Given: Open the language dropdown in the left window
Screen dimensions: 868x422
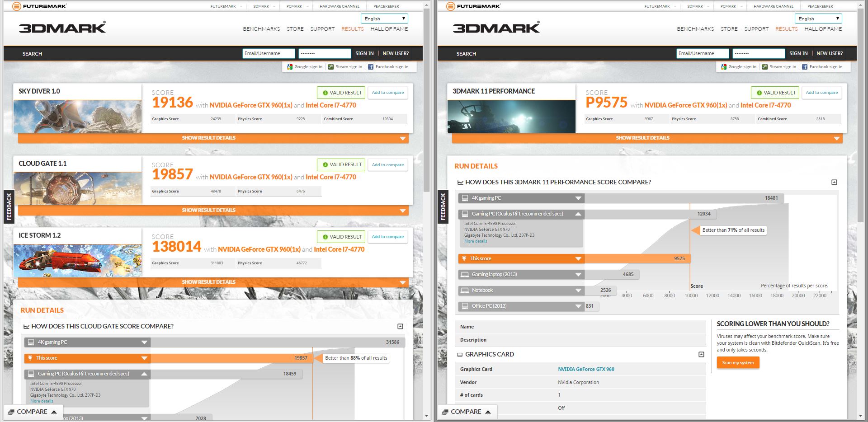Looking at the screenshot, I should (x=384, y=19).
